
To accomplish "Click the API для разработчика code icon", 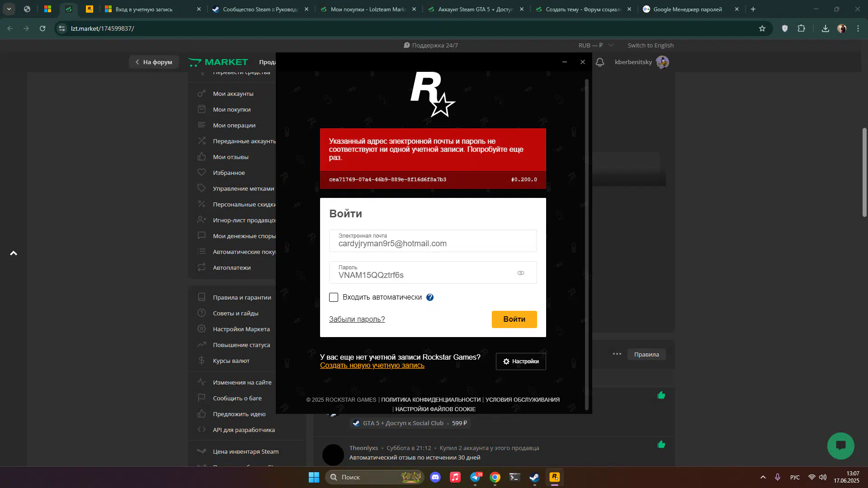I will [202, 430].
